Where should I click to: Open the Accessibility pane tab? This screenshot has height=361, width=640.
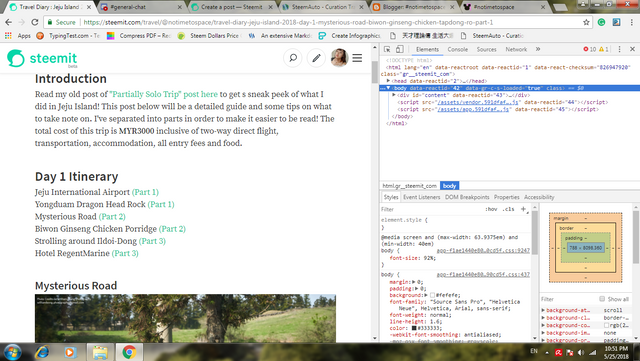pyautogui.click(x=539, y=197)
